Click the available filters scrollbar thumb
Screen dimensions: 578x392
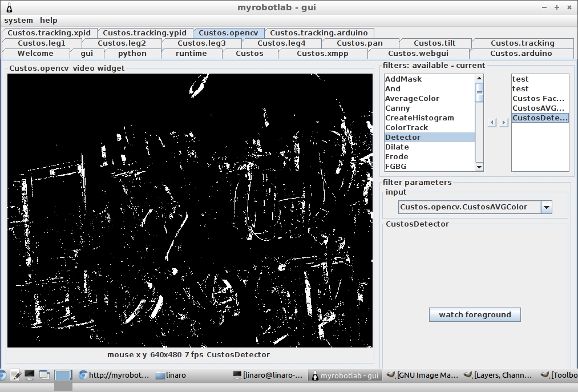479,92
